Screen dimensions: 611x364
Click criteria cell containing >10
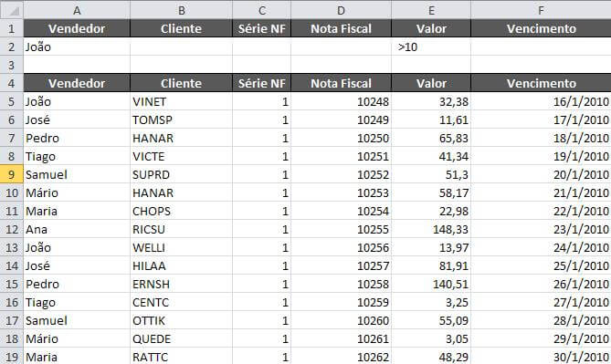coord(431,47)
